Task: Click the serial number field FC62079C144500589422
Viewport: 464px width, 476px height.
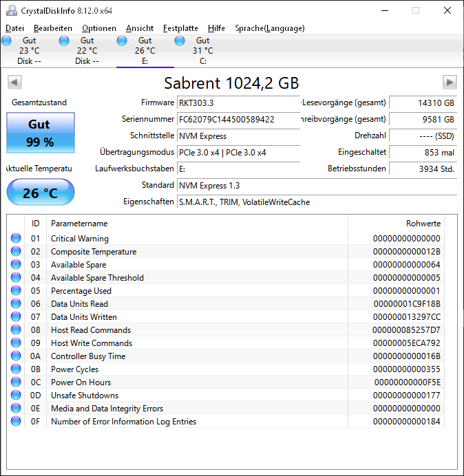Action: pyautogui.click(x=238, y=119)
